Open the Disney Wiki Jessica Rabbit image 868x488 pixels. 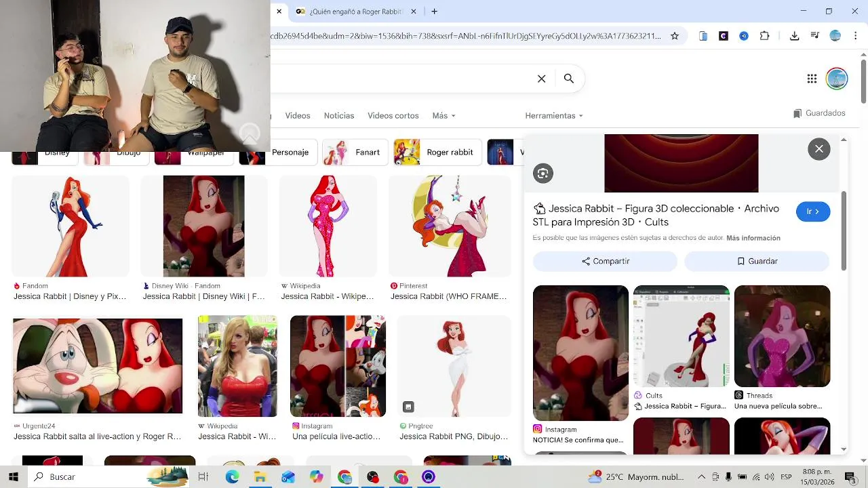(203, 226)
